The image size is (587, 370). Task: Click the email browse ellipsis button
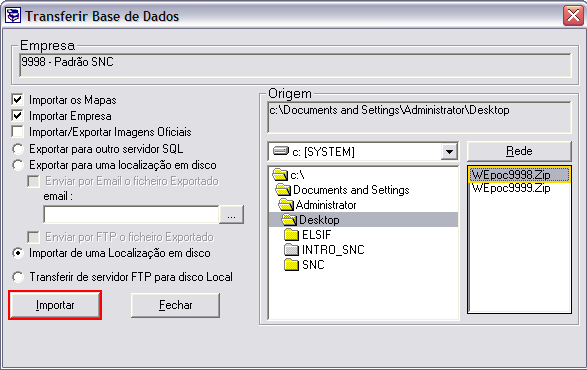click(231, 215)
